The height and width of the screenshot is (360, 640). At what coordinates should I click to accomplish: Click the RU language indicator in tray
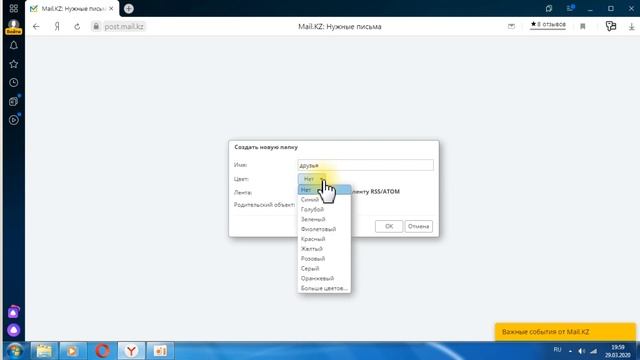tap(557, 350)
